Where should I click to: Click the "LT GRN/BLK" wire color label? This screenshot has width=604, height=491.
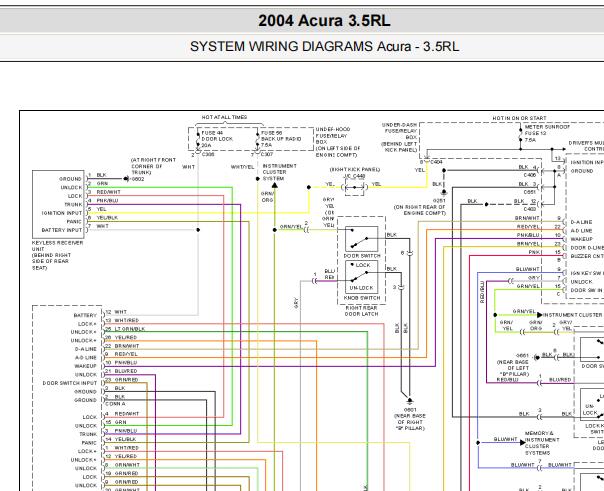[x=130, y=329]
